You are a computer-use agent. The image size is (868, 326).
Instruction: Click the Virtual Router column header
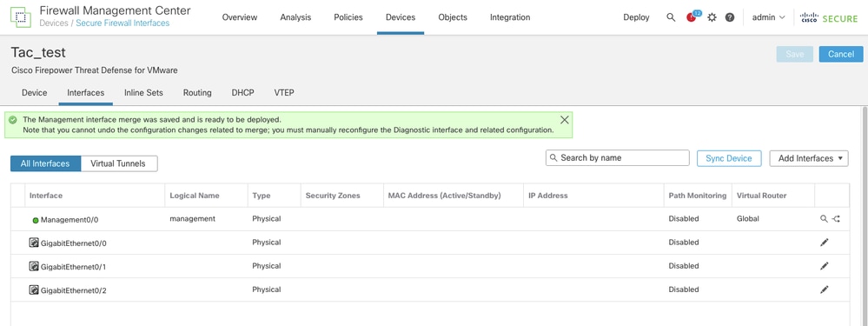762,196
